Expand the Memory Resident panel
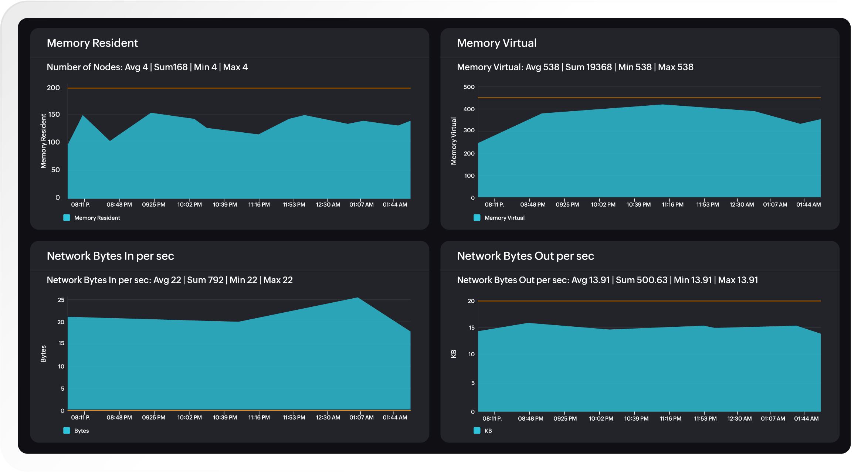Screen dimensions: 868x472 tap(92, 43)
